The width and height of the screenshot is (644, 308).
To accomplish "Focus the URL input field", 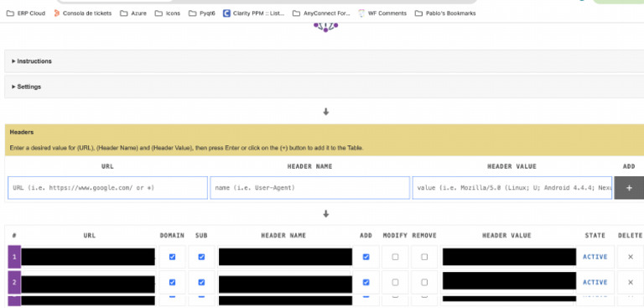I will (x=107, y=188).
